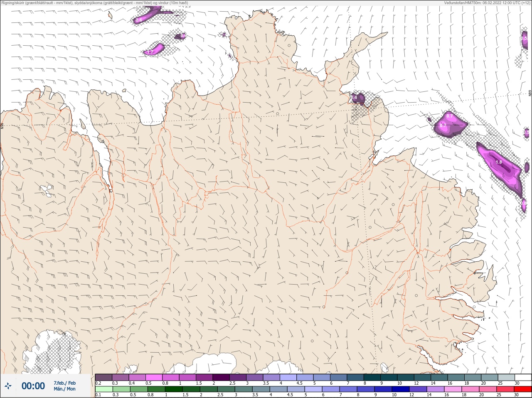Click the Veðurstofan star logo icon
Image resolution: width=532 pixels, height=398 pixels.
click(8, 386)
